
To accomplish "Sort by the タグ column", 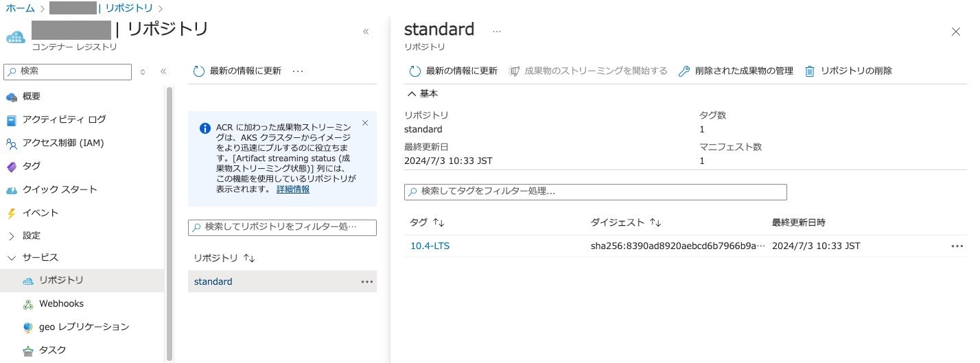I will [x=427, y=222].
